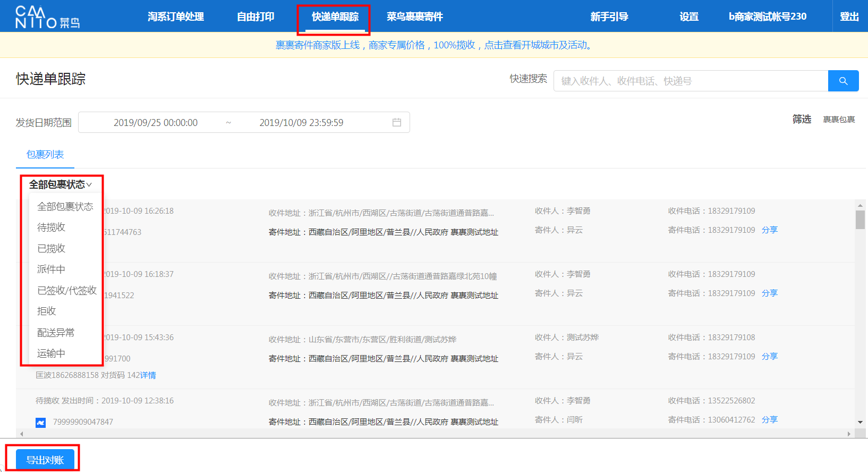Screen dimensions: 868x472
Task: Switch to the 包裹列表 tab
Action: click(45, 155)
